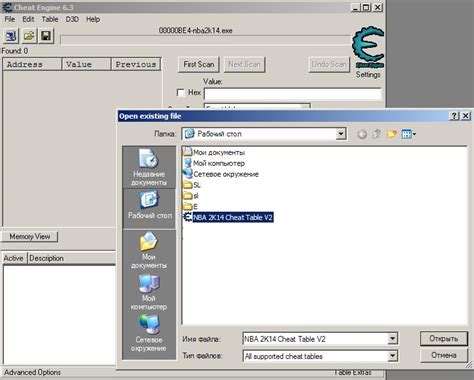Click the First Scan button
474x380 pixels.
199,64
